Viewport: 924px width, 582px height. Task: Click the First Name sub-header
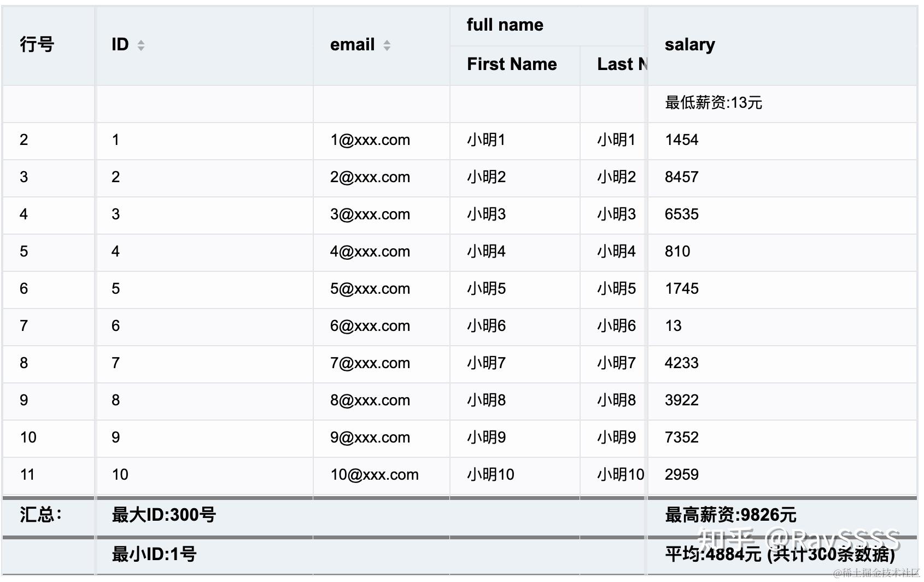coord(512,64)
